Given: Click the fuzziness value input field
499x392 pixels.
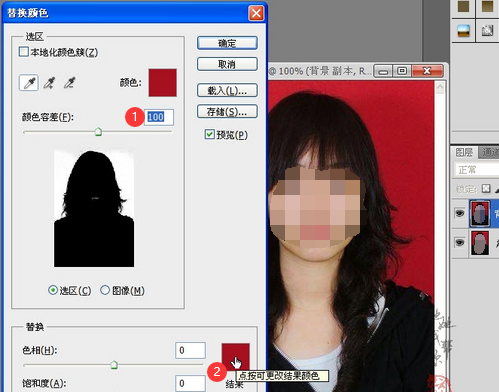Looking at the screenshot, I should [159, 117].
